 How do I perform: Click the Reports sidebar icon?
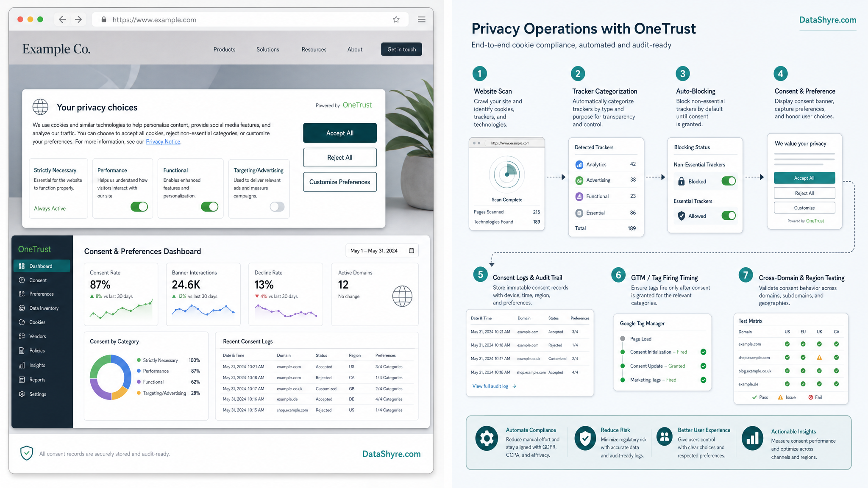click(22, 380)
